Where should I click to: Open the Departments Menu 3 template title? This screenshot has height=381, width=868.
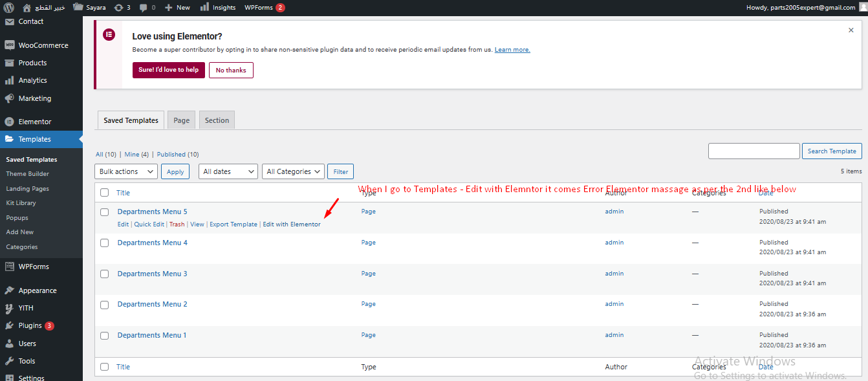click(153, 274)
